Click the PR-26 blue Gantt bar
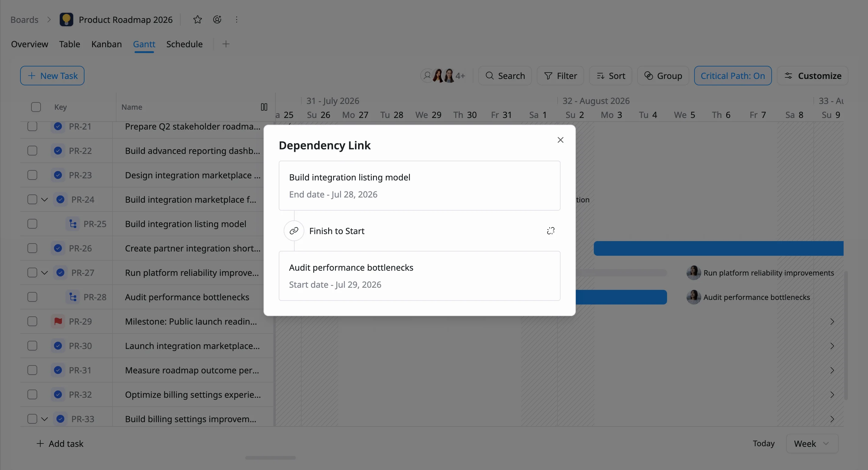868x470 pixels. coord(718,248)
